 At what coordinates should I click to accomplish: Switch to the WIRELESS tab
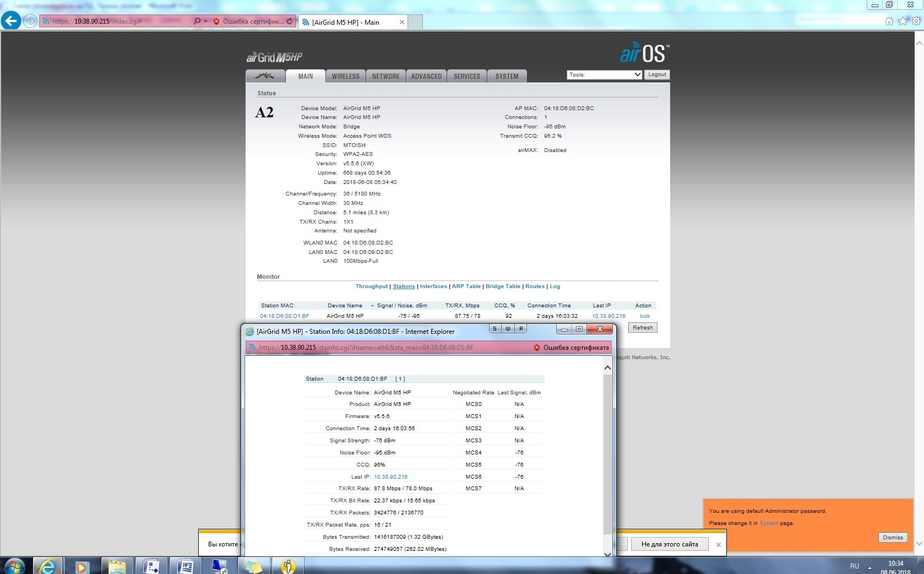click(x=346, y=76)
